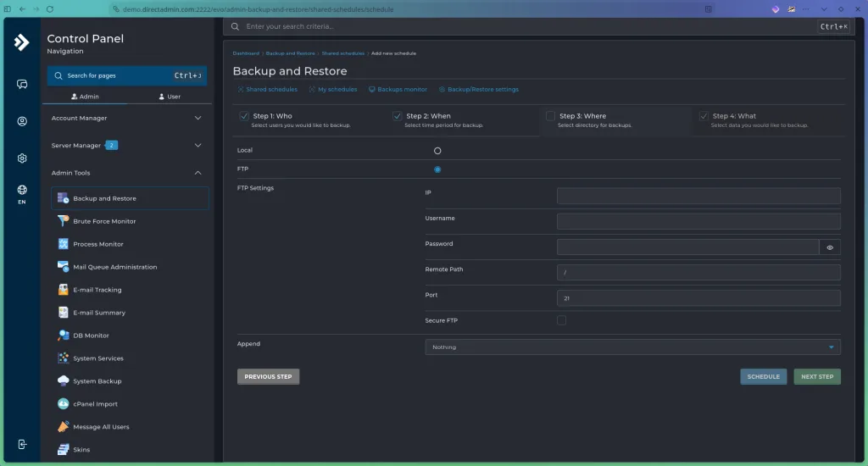The height and width of the screenshot is (466, 868).
Task: Switch to the Admin navigation tab
Action: pos(86,97)
